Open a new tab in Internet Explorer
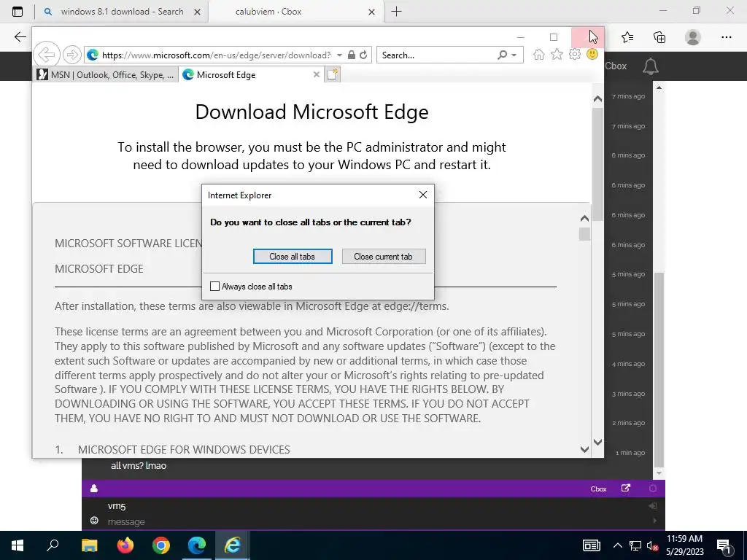This screenshot has width=747, height=560. 333,74
